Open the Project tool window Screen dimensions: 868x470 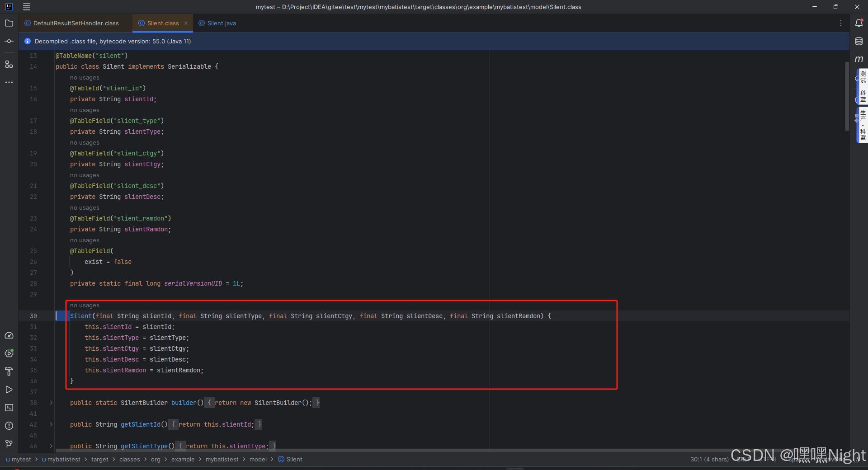(9, 23)
